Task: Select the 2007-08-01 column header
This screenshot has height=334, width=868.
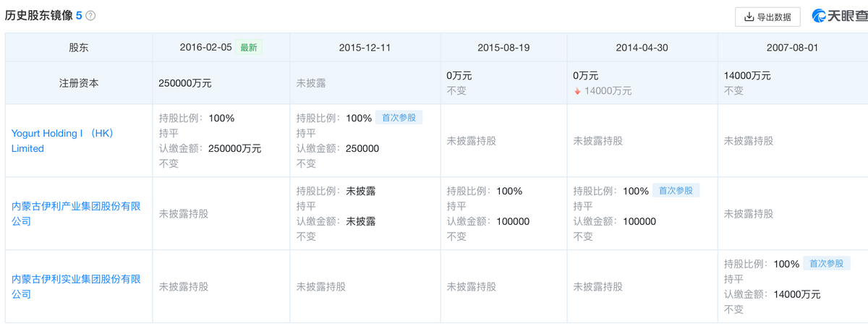Action: point(792,48)
